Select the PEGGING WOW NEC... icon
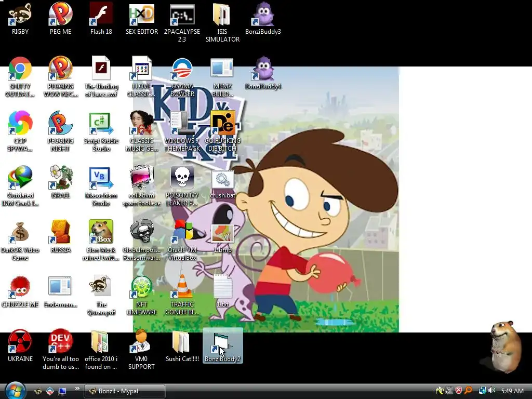 60,77
